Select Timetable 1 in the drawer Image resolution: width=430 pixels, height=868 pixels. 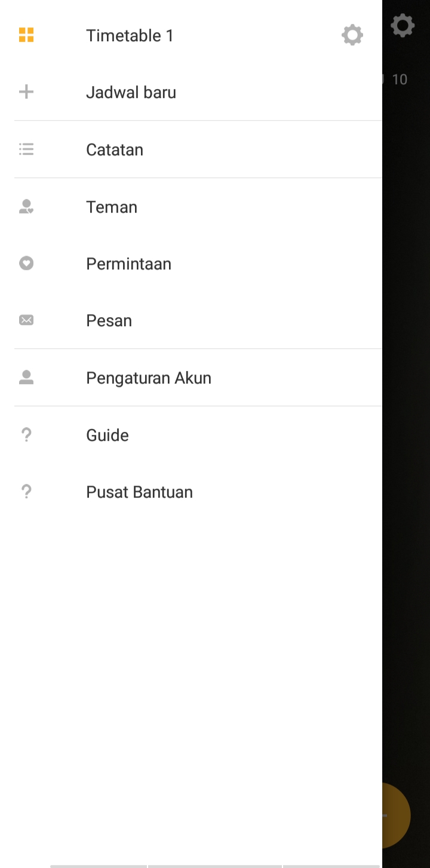[130, 36]
